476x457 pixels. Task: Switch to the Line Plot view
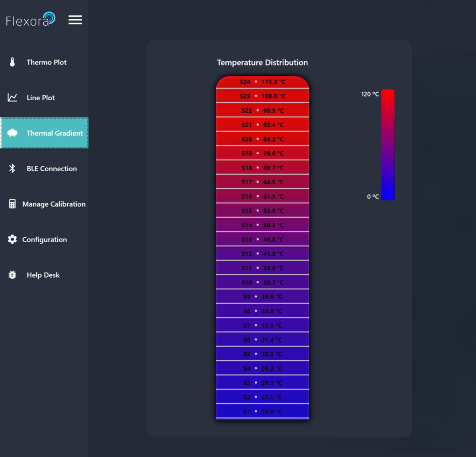[x=41, y=98]
